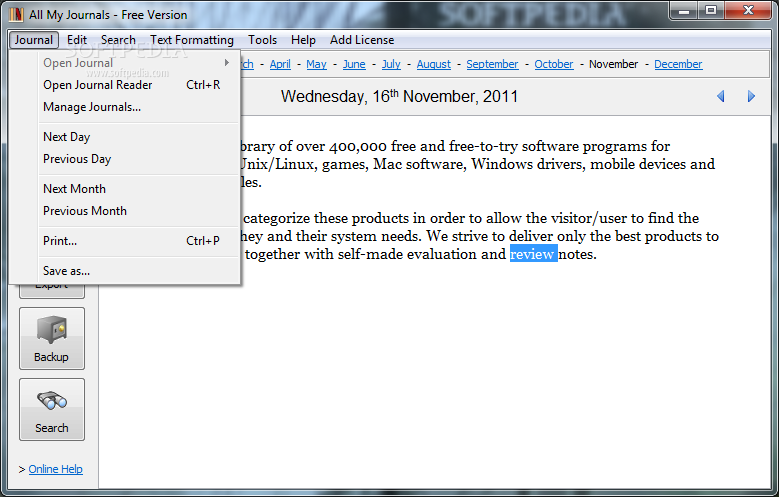Choose Open Journal Reader menu entry
Image resolution: width=779 pixels, height=497 pixels.
point(139,85)
